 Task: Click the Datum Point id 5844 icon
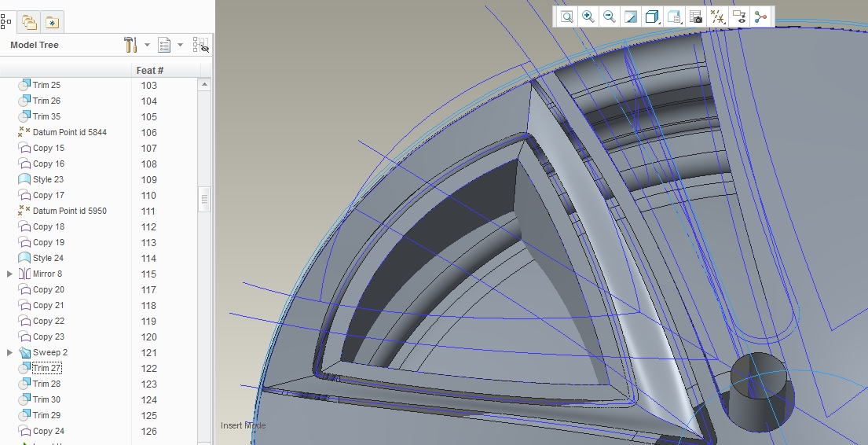pos(24,132)
